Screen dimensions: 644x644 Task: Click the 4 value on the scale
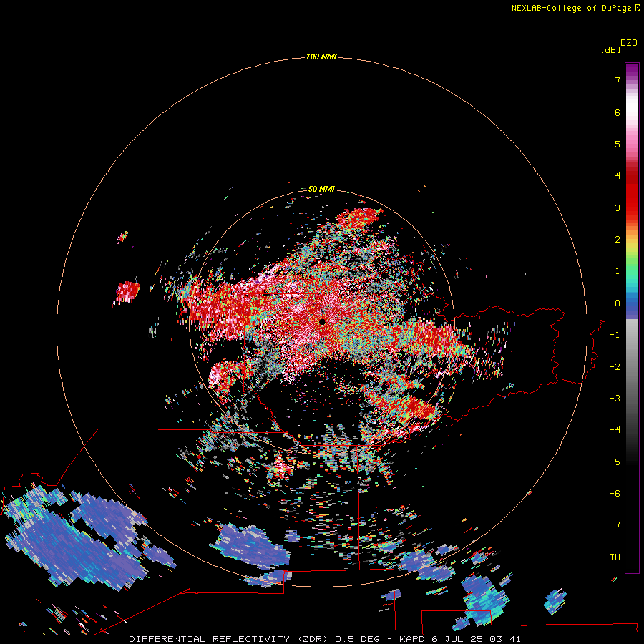click(618, 176)
